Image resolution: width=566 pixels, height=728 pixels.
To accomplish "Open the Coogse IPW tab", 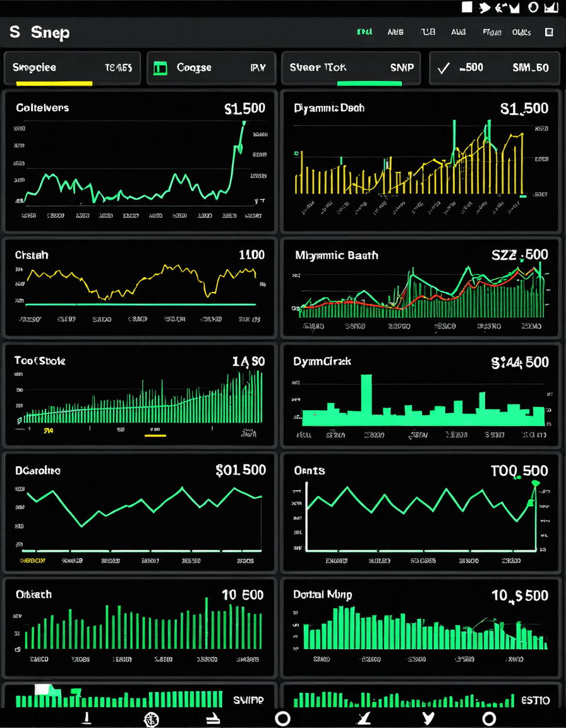I will 211,68.
